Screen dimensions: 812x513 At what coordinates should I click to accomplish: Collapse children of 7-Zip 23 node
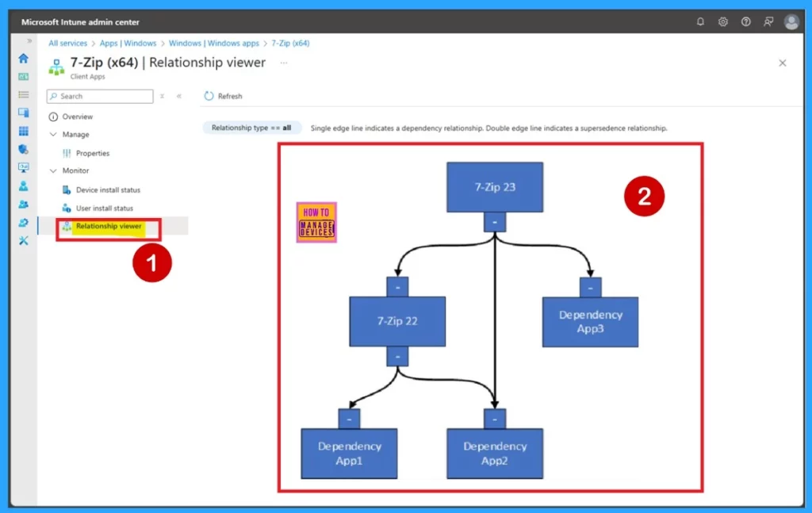(x=495, y=222)
